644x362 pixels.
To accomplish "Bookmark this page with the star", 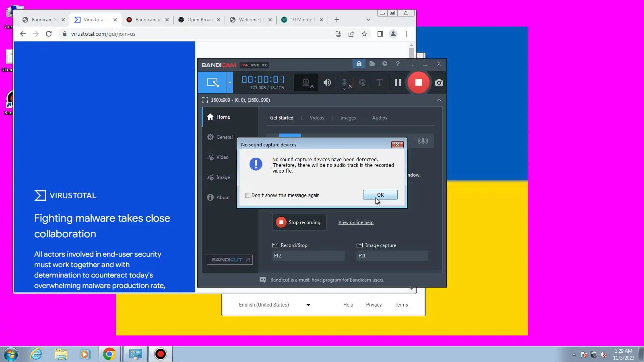I will pyautogui.click(x=364, y=34).
